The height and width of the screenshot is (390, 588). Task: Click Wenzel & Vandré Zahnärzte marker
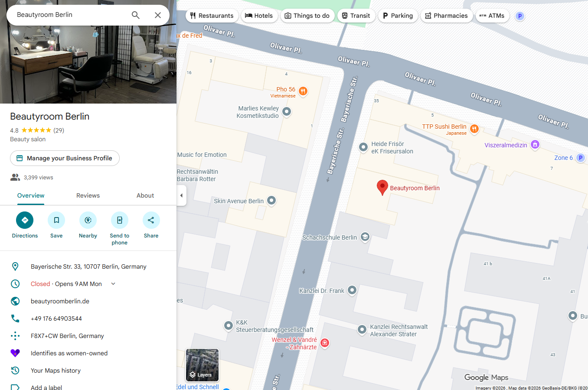[x=325, y=343]
